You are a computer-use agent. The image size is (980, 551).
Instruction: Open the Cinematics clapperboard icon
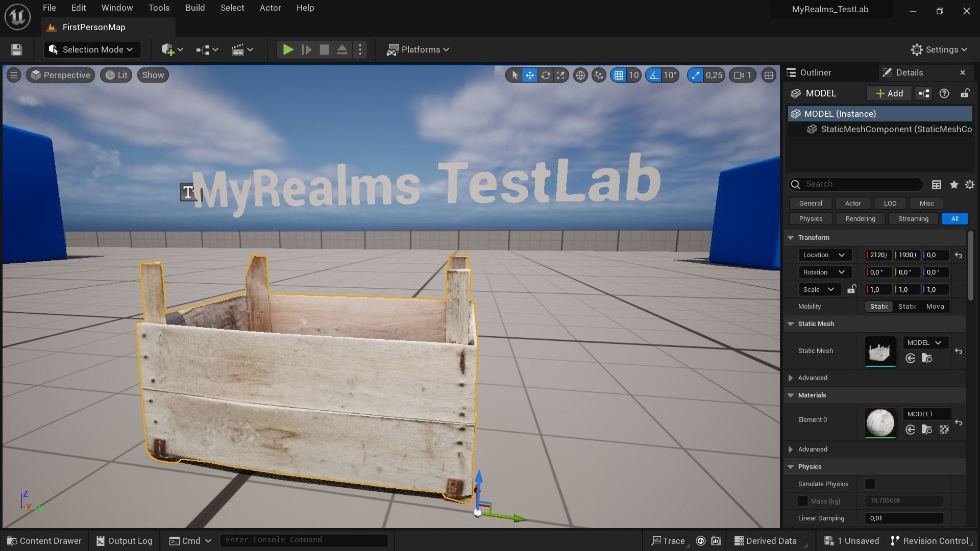click(x=242, y=49)
